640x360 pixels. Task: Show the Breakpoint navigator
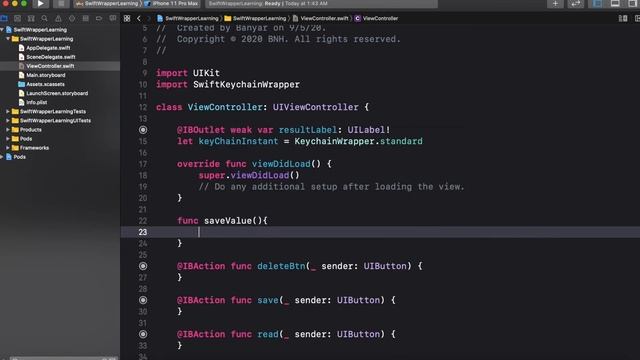coord(99,18)
